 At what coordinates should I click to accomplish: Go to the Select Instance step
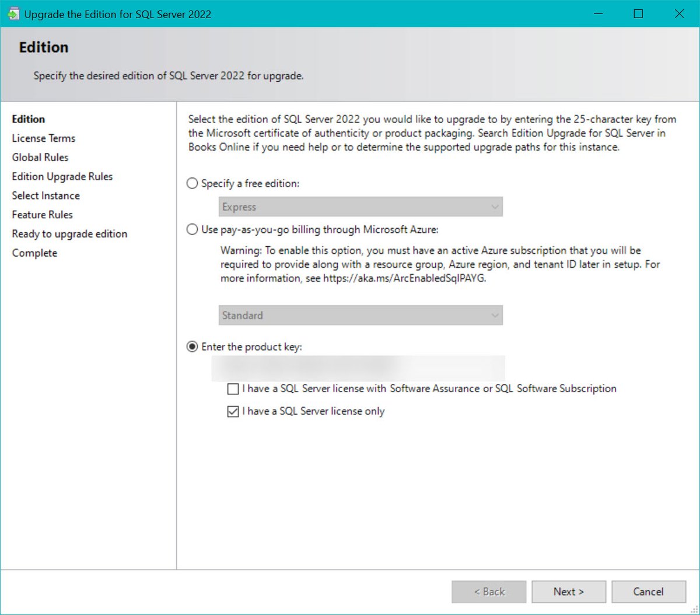[45, 195]
